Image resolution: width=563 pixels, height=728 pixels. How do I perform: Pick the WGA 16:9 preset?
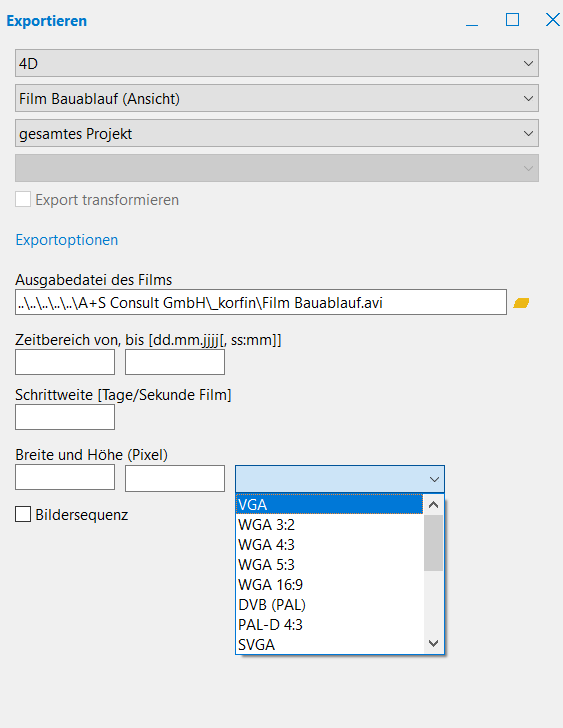[330, 585]
